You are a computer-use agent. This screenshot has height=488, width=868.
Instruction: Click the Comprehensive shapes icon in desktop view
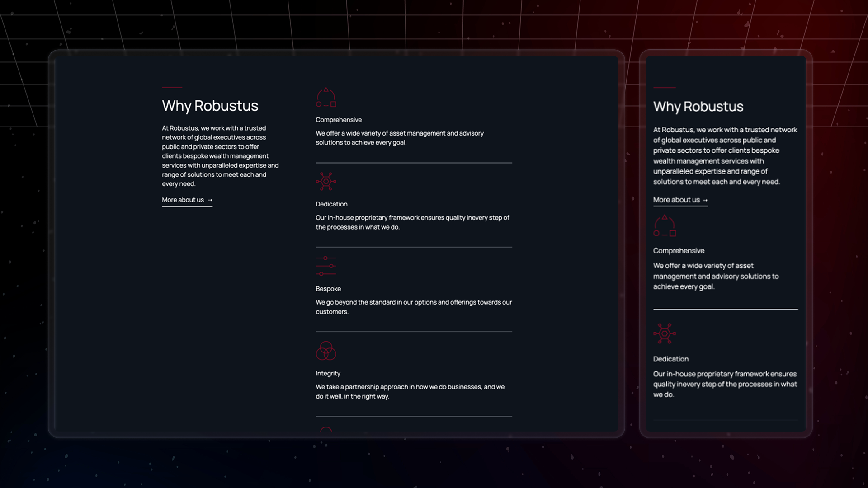tap(325, 98)
